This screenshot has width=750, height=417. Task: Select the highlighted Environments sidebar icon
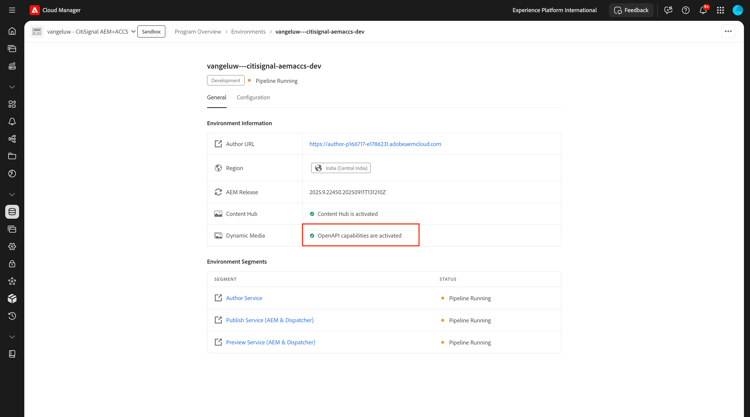click(x=12, y=211)
